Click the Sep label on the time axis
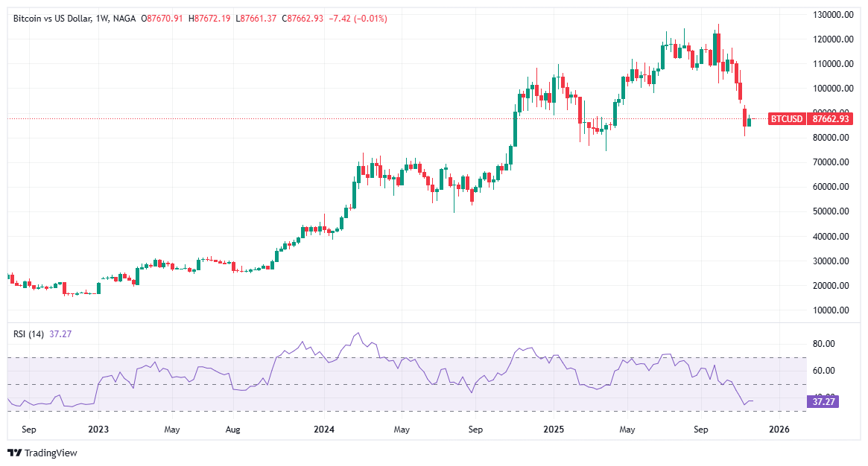The image size is (868, 466). pos(28,430)
